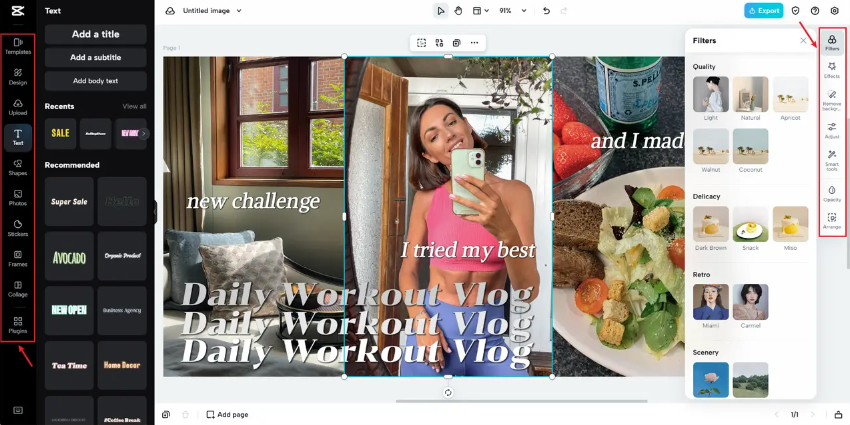Expand the Untitled image name dropdown

[x=239, y=11]
